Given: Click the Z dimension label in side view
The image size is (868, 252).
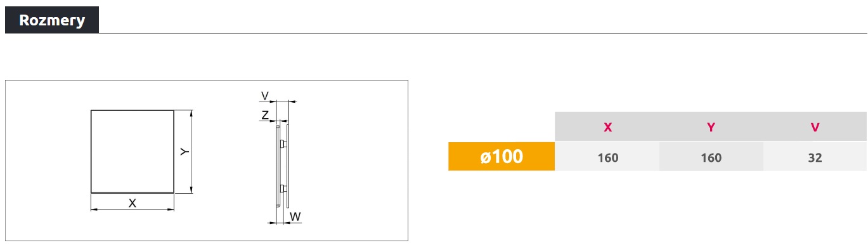Looking at the screenshot, I should [265, 115].
